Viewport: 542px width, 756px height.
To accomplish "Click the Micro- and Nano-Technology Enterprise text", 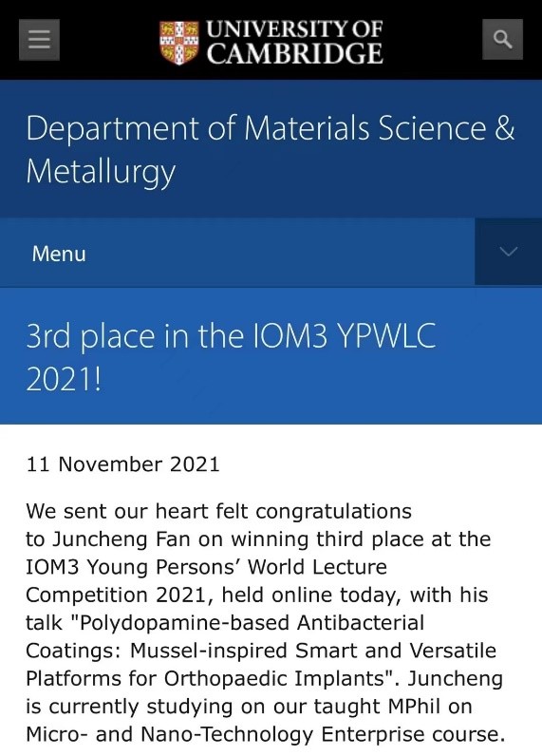I will click(x=226, y=734).
